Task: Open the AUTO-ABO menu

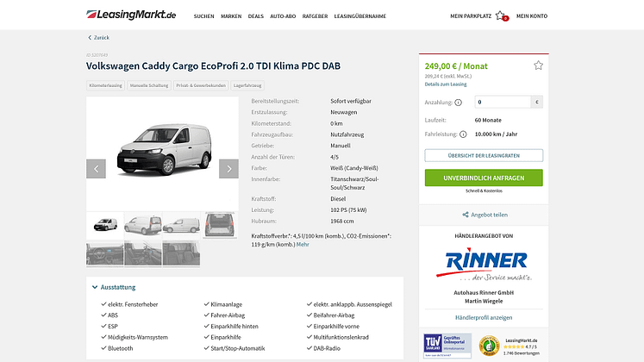Action: (x=283, y=16)
